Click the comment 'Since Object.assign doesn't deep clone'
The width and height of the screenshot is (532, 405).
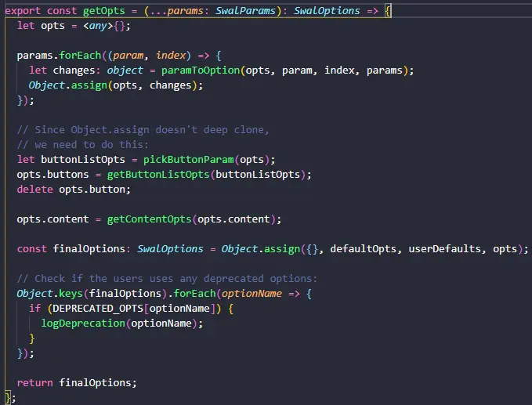click(x=143, y=129)
